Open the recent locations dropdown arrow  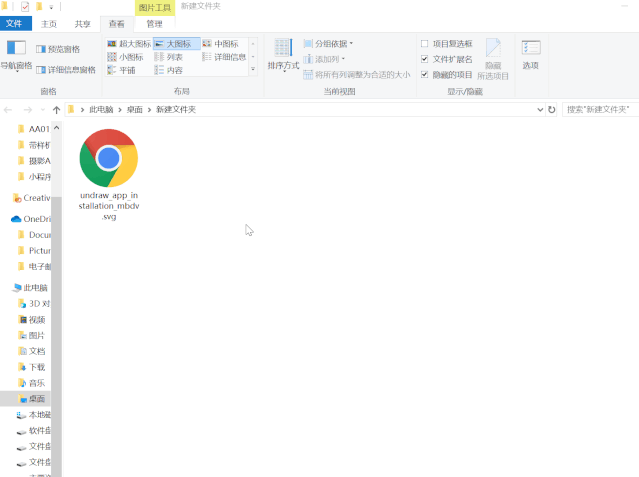point(43,110)
